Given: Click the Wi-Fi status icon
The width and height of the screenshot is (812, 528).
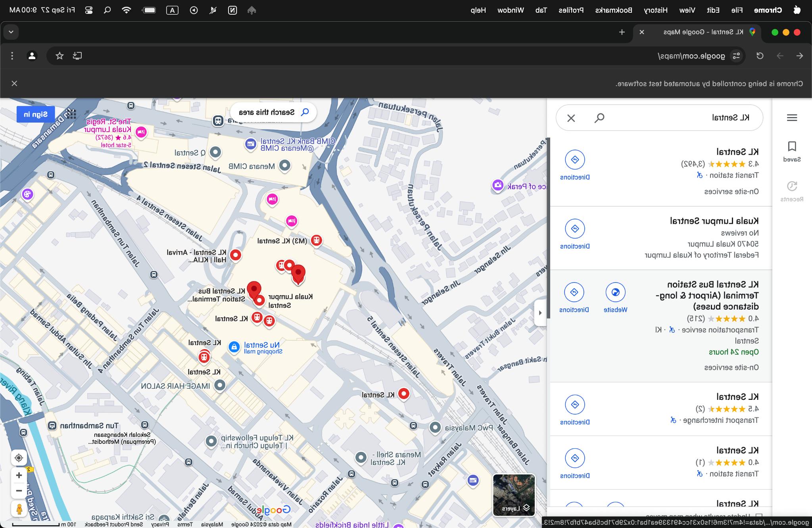Looking at the screenshot, I should pos(126,10).
